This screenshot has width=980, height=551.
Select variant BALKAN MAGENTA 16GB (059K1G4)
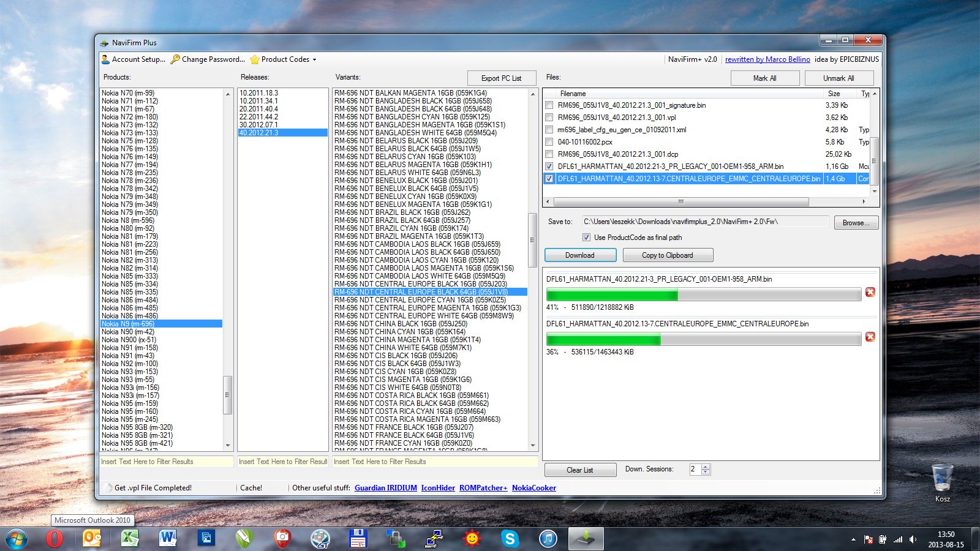point(411,93)
